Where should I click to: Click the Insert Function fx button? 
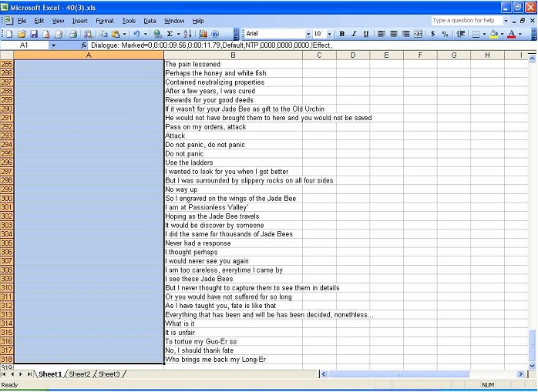point(84,45)
